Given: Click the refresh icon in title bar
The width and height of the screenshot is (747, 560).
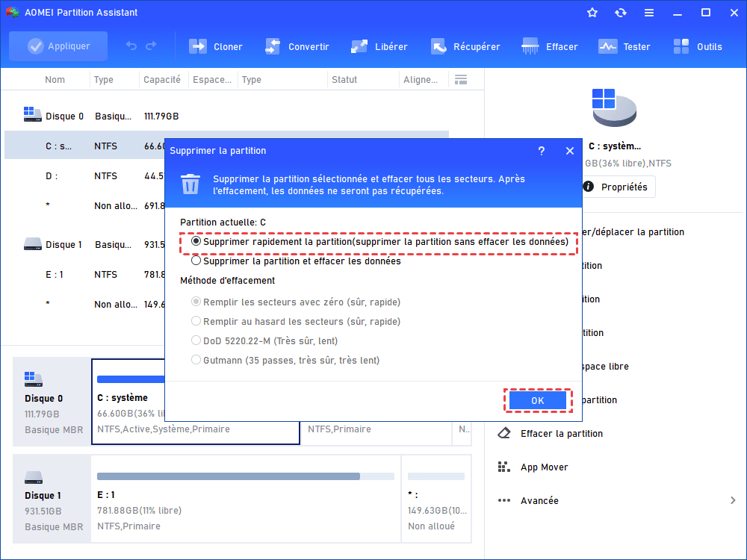Looking at the screenshot, I should point(620,13).
